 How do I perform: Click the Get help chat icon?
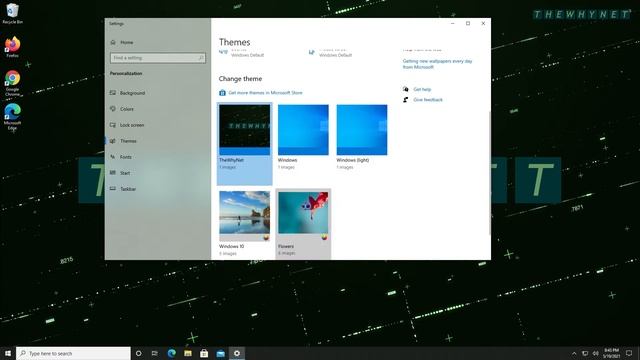tap(406, 89)
